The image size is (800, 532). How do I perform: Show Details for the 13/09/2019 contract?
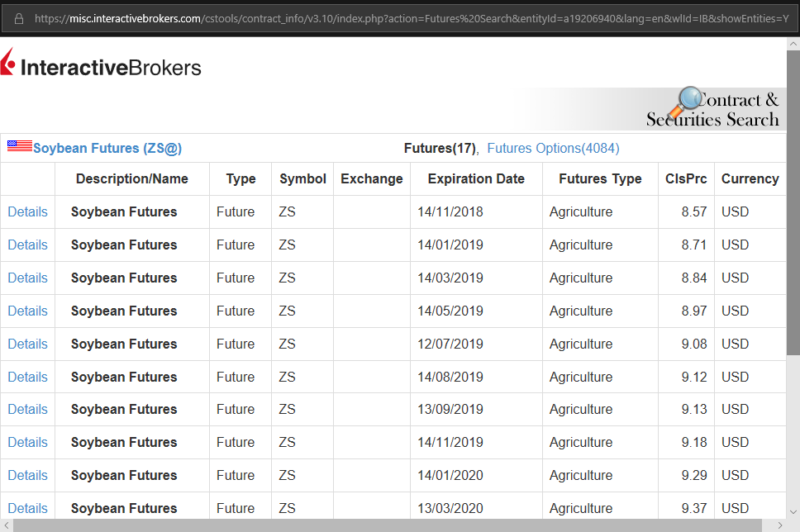(x=27, y=409)
